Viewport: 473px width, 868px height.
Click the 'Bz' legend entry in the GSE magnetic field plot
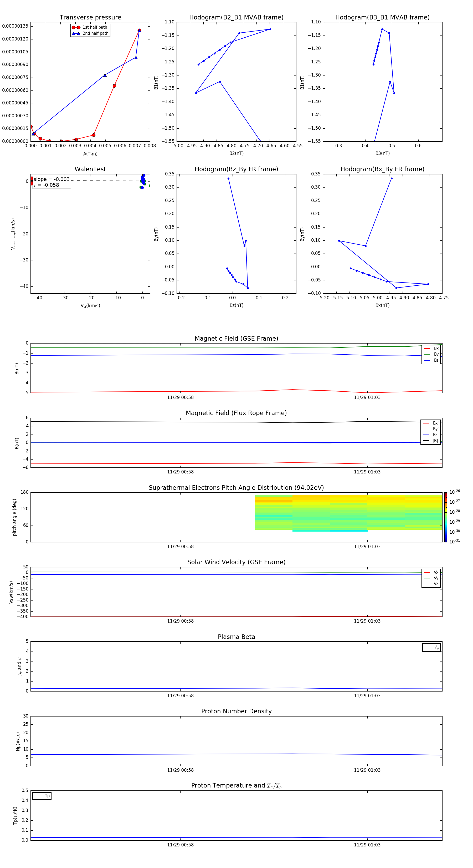(431, 360)
